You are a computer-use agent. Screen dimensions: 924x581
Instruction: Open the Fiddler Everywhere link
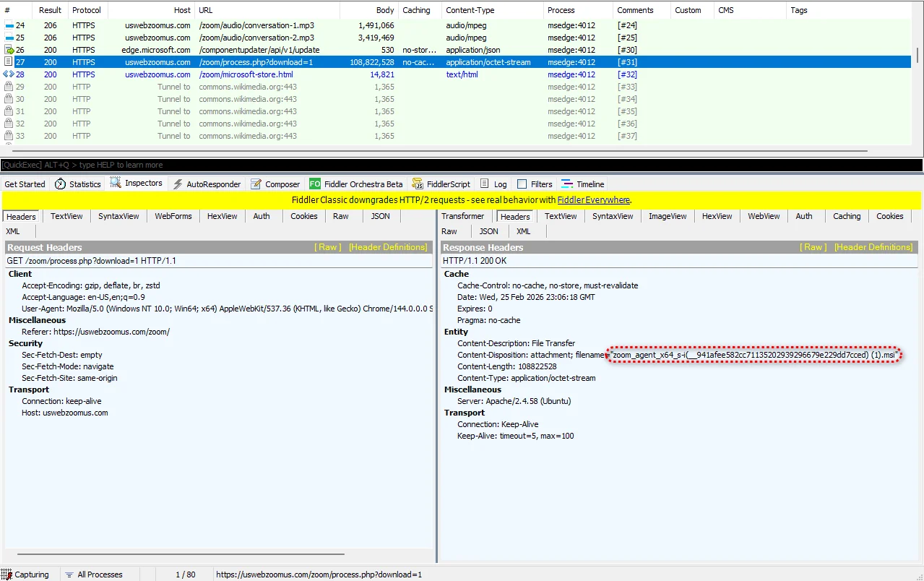(593, 200)
